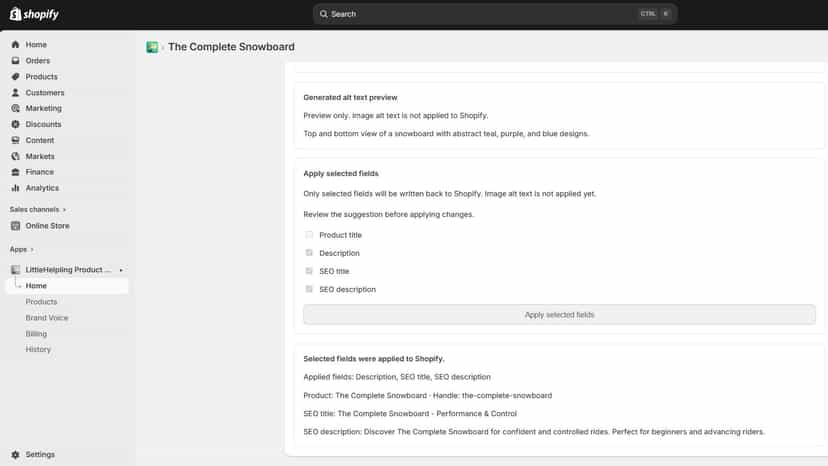Click the Shopify logo
Screen dimensions: 828x466
pyautogui.click(x=34, y=14)
